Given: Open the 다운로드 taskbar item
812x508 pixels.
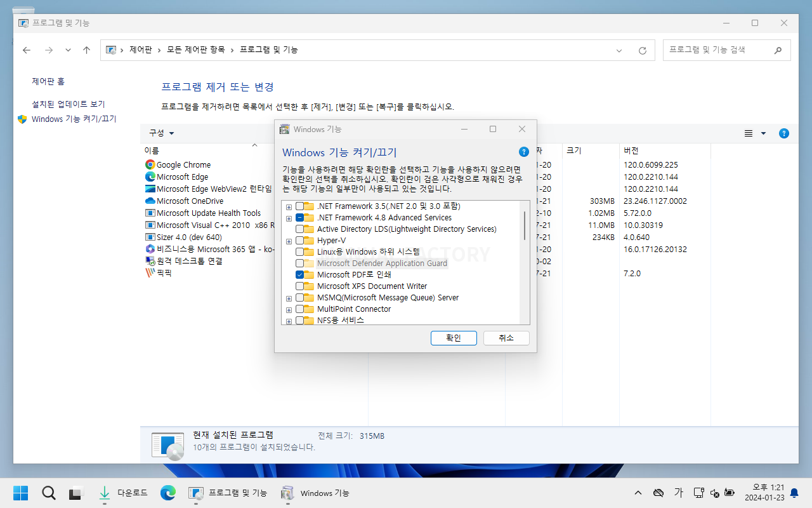Looking at the screenshot, I should coord(124,493).
